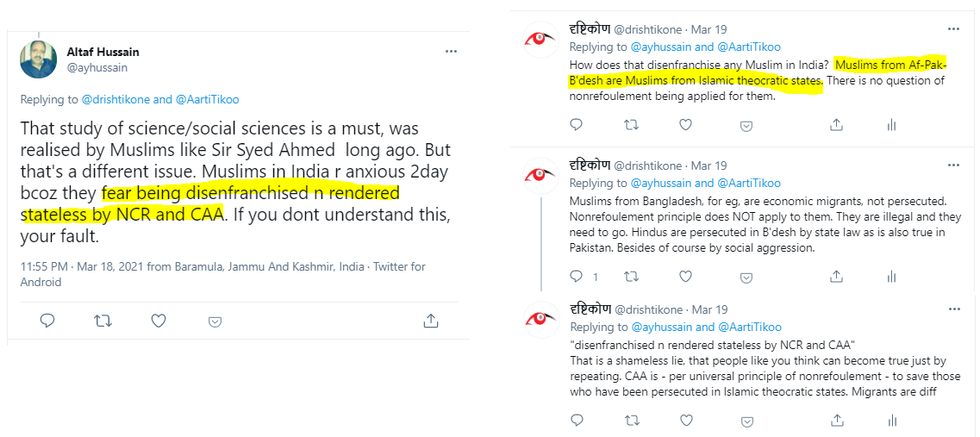Like Altaf Hussain's tweet
Screen dimensions: 980x437
pyautogui.click(x=159, y=322)
